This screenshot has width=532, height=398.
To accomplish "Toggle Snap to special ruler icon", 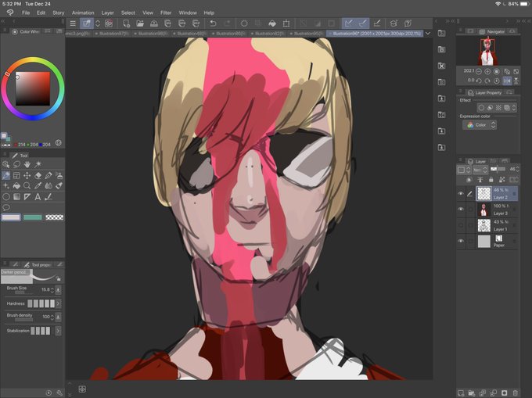I will [x=363, y=23].
